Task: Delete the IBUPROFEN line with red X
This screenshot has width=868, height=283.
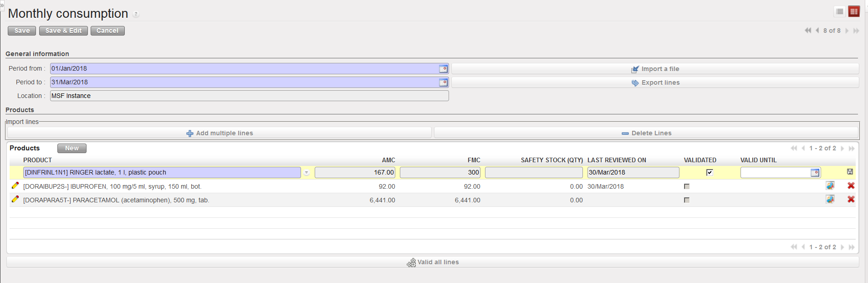Action: (851, 186)
